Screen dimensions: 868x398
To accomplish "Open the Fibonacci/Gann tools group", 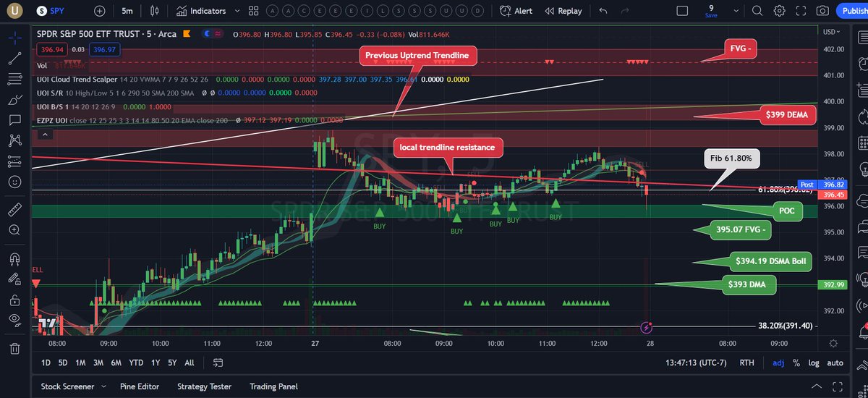I will coord(14,80).
